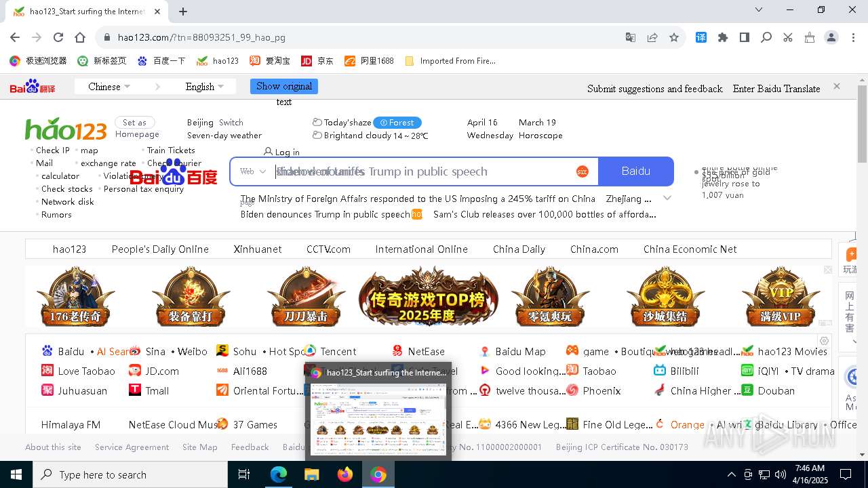
Task: Go to the browser home page
Action: (80, 37)
